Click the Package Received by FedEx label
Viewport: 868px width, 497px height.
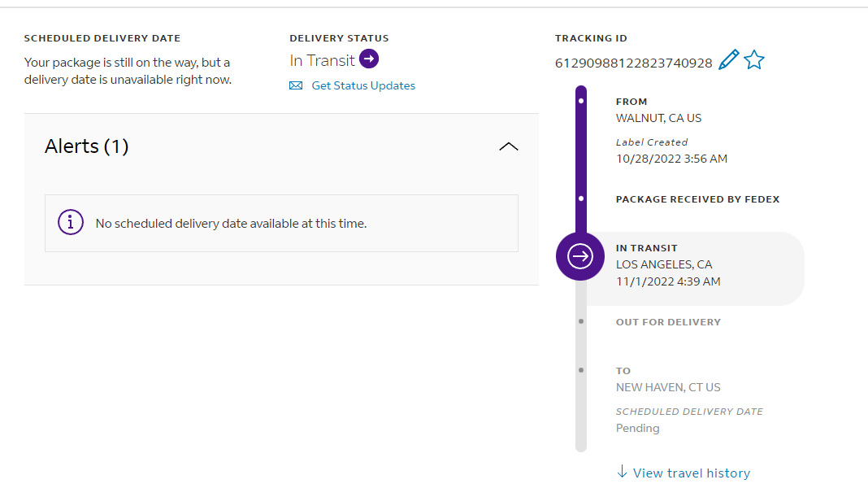tap(697, 199)
